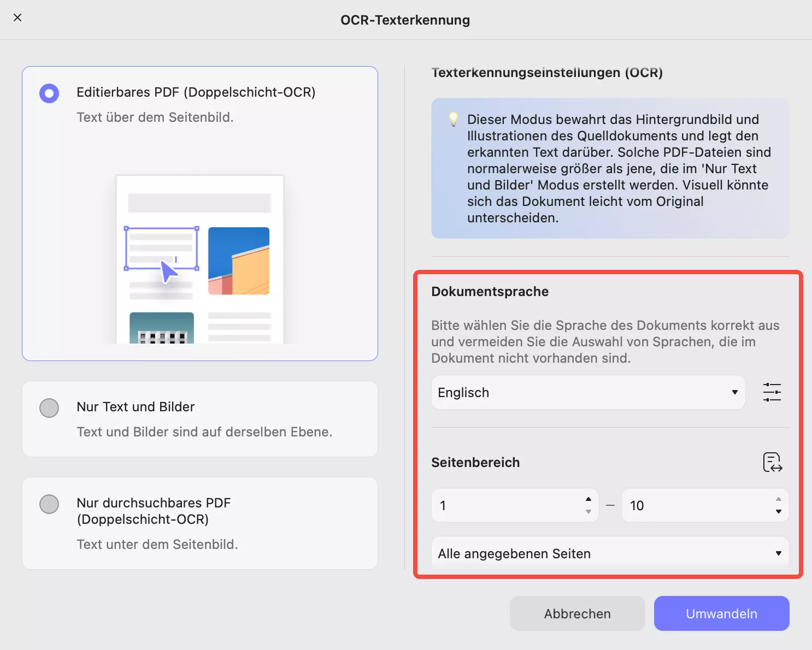Close the OCR-Texterkennung dialog

pyautogui.click(x=17, y=17)
